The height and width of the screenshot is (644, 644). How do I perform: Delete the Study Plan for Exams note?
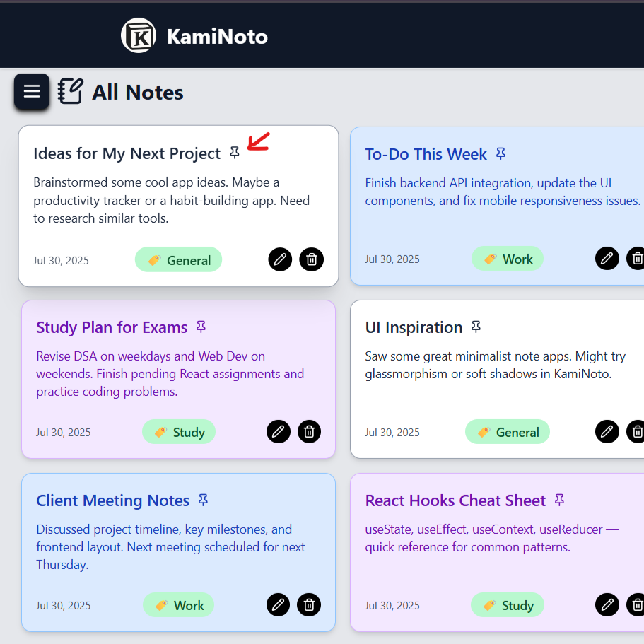pos(309,431)
